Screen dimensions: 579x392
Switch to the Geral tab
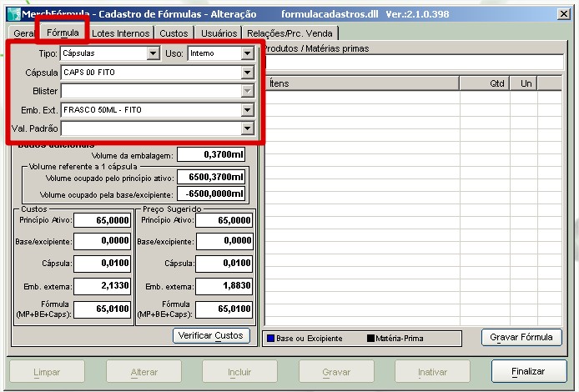(x=23, y=33)
